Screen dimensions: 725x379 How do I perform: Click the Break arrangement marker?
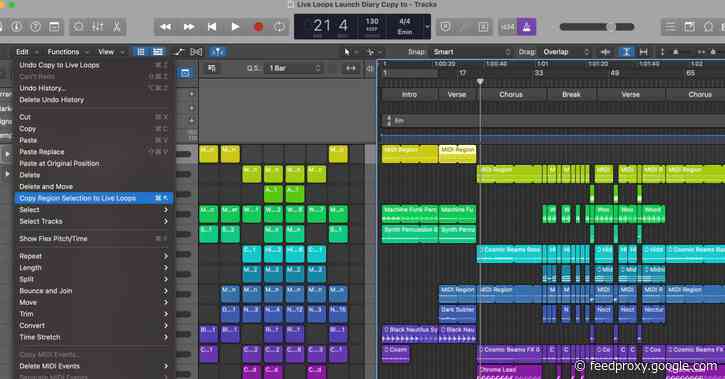(571, 94)
